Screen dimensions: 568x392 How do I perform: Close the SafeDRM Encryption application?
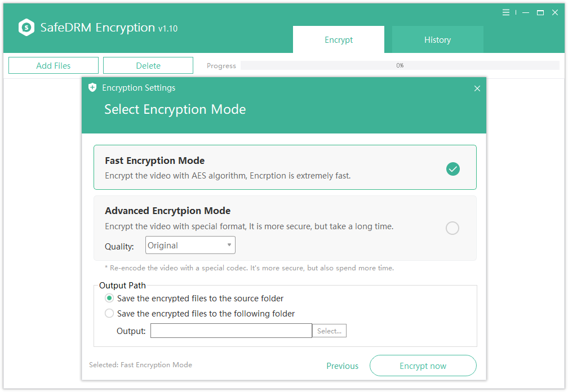coord(555,12)
